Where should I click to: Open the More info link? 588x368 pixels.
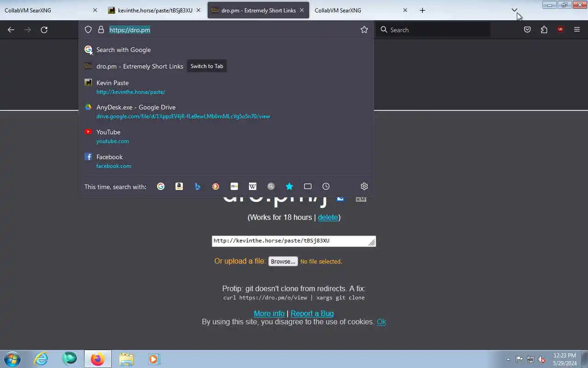269,313
